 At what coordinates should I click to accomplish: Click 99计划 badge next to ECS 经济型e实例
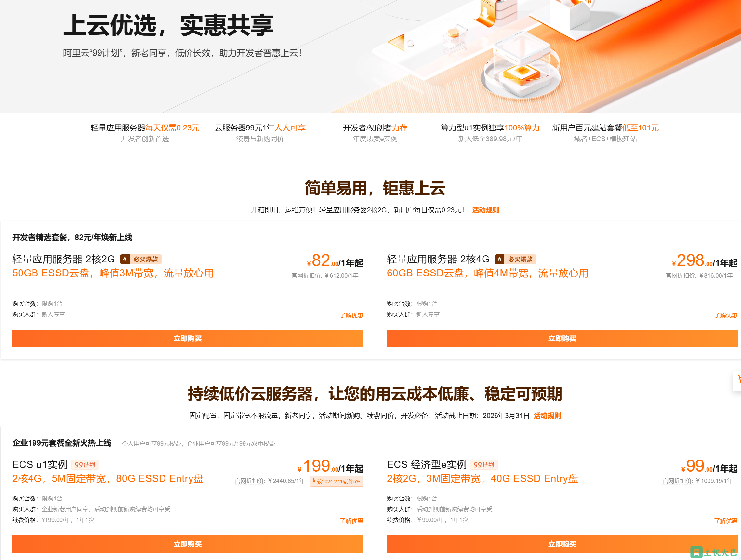click(484, 465)
